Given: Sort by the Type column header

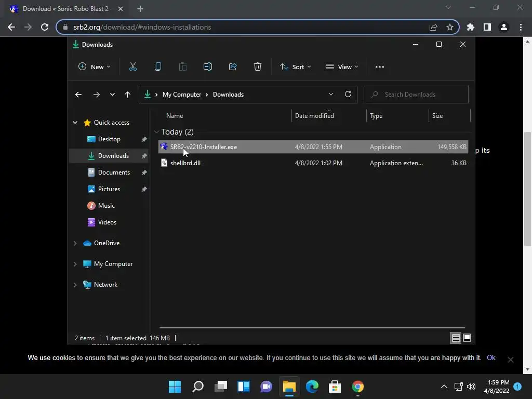Looking at the screenshot, I should (397, 116).
